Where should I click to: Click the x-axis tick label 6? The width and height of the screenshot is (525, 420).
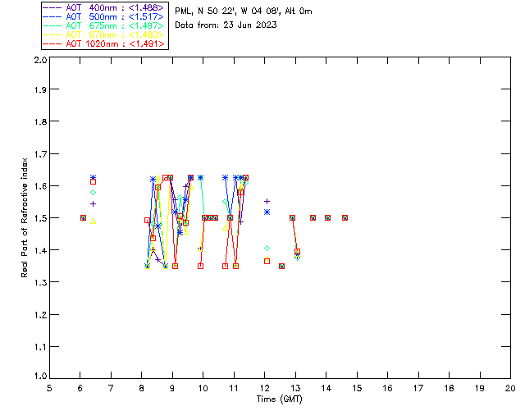tap(80, 388)
